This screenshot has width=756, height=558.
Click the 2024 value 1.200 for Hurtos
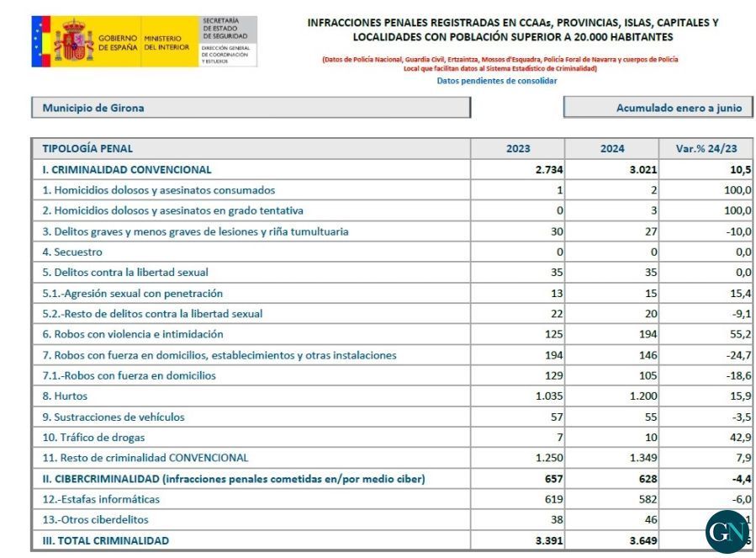(x=643, y=396)
